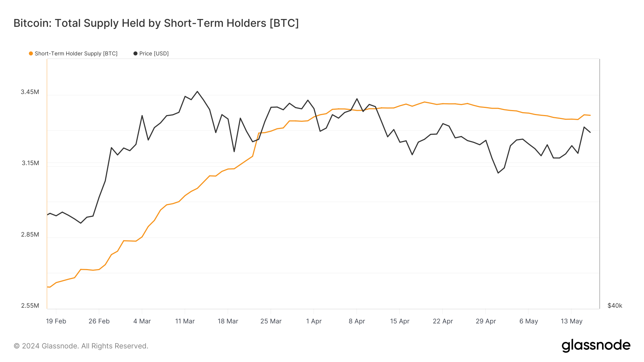Select the 8 Apr date marker
This screenshot has width=644, height=362.
(x=357, y=321)
